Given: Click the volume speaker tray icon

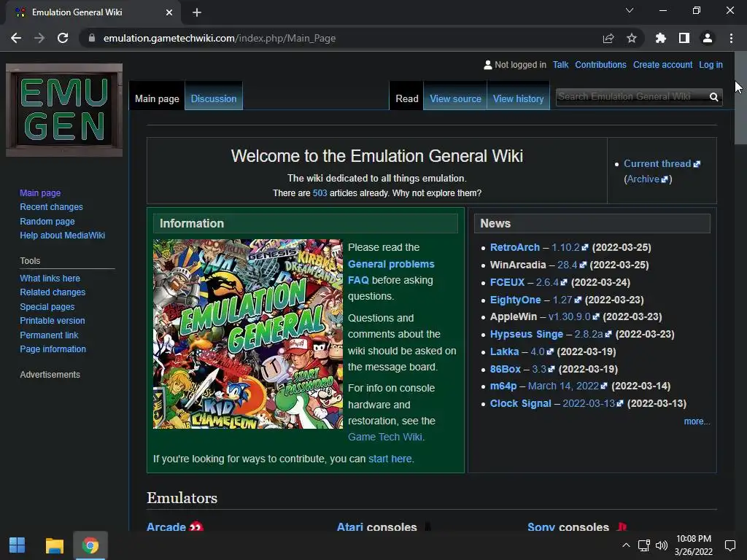Looking at the screenshot, I should pyautogui.click(x=661, y=545).
